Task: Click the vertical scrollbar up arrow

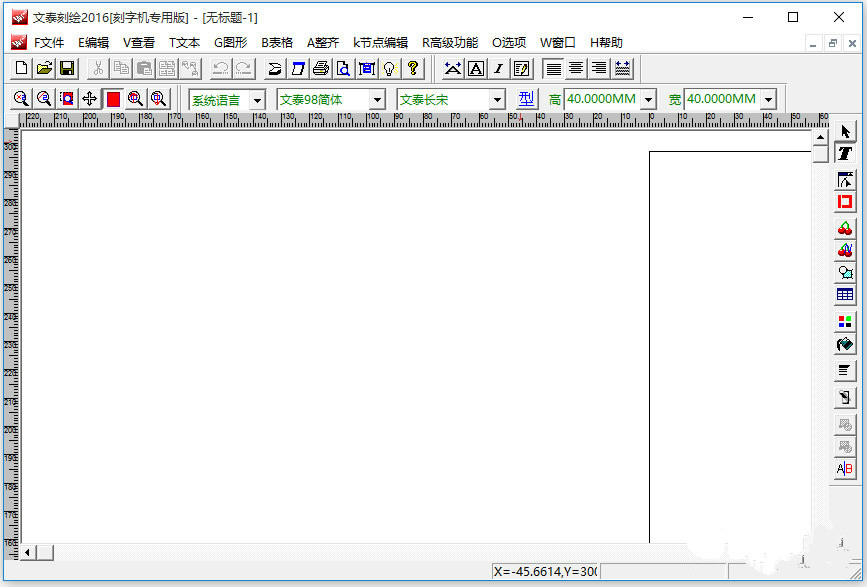Action: 820,137
